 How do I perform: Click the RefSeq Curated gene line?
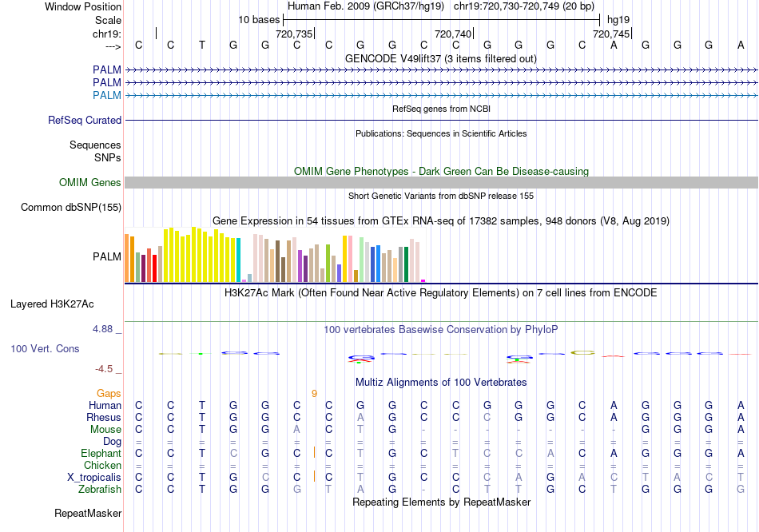point(441,120)
